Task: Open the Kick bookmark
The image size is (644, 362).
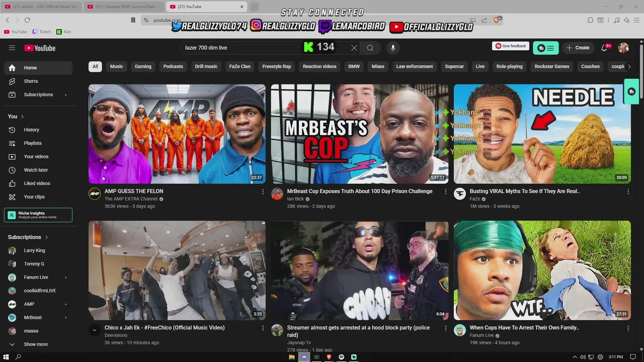Action: pos(63,32)
